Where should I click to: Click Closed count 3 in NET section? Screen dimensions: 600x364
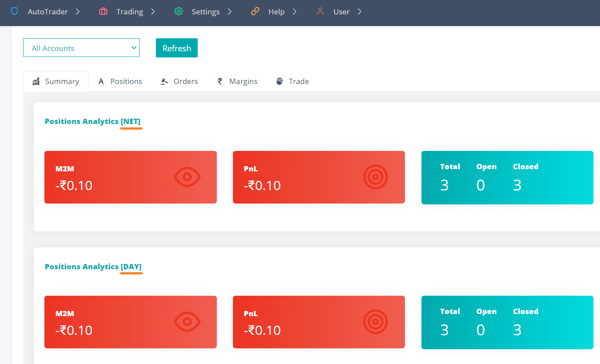click(517, 186)
